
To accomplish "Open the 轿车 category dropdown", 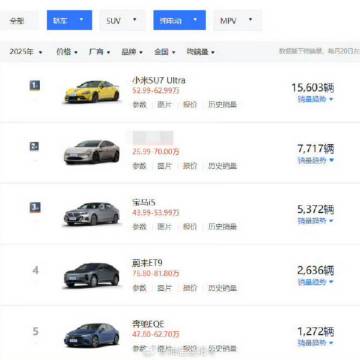I will 69,20.
